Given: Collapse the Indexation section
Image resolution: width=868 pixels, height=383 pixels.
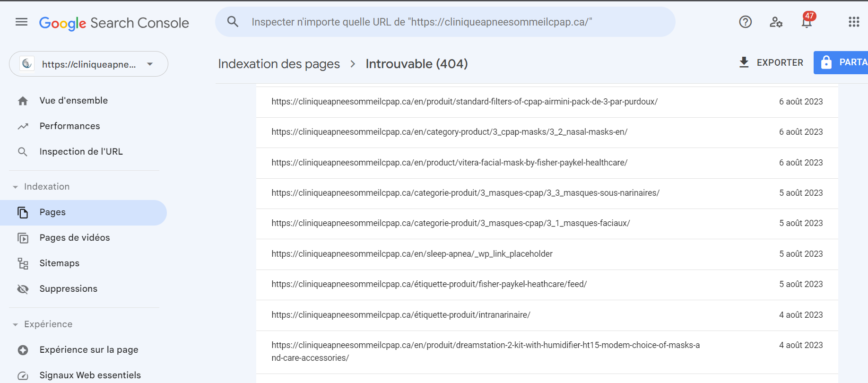Looking at the screenshot, I should (x=15, y=187).
